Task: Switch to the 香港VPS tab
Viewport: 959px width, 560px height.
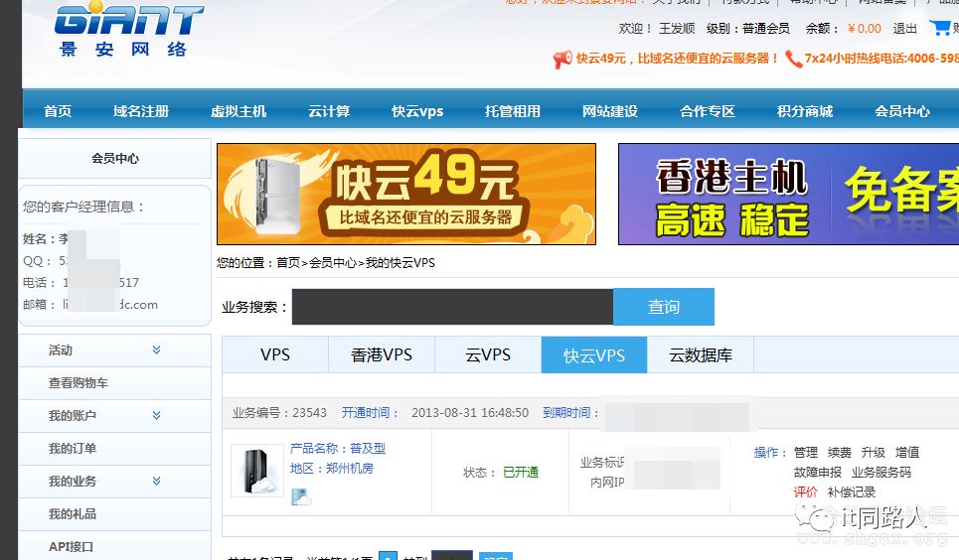Action: pyautogui.click(x=382, y=355)
